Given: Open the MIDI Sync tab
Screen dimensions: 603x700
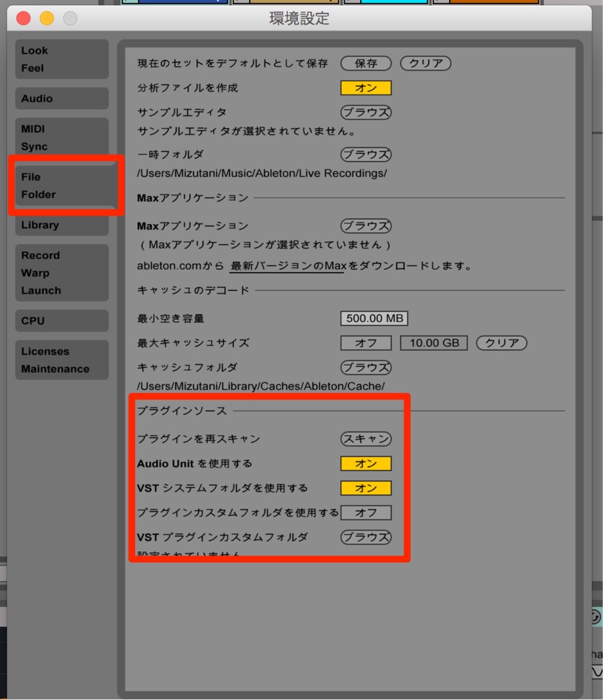Looking at the screenshot, I should click(x=62, y=137).
